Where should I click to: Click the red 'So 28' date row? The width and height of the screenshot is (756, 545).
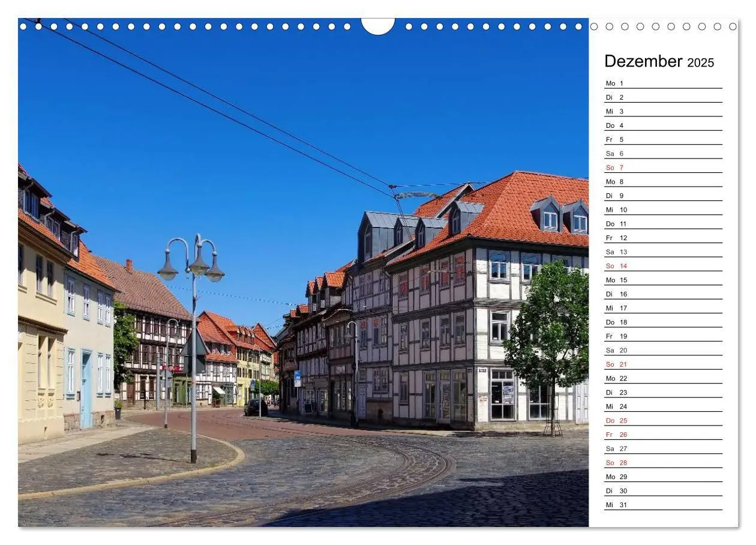(x=663, y=463)
